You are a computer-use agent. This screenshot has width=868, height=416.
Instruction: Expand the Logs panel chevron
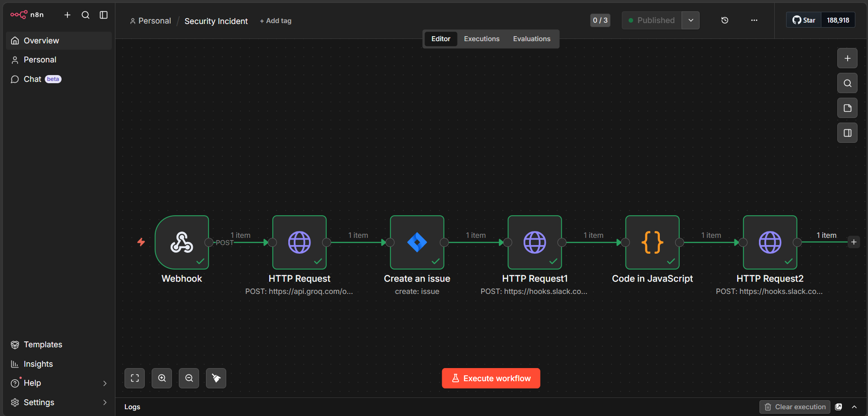[854, 407]
